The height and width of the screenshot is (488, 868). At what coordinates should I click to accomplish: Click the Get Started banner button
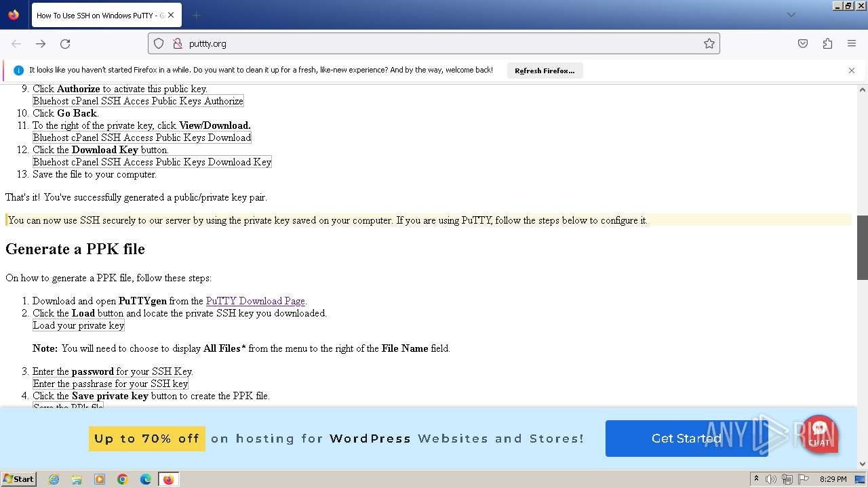tap(686, 439)
